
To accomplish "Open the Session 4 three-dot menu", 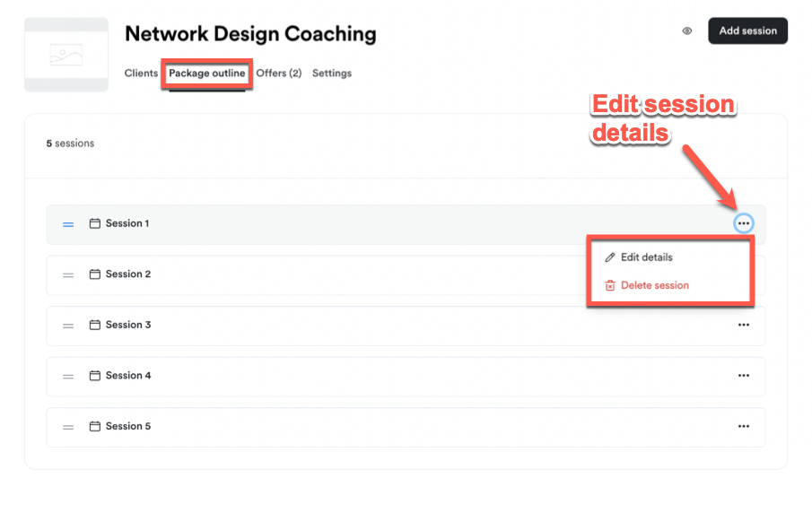I will (x=743, y=376).
